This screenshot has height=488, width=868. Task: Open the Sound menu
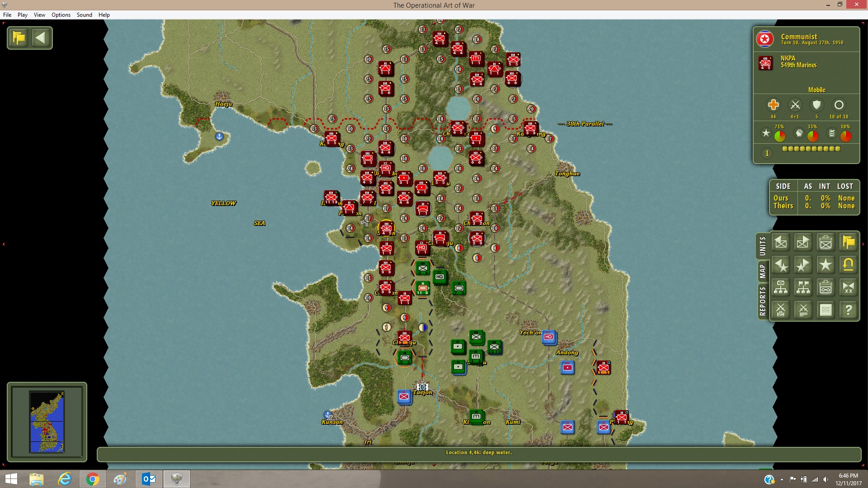click(85, 15)
